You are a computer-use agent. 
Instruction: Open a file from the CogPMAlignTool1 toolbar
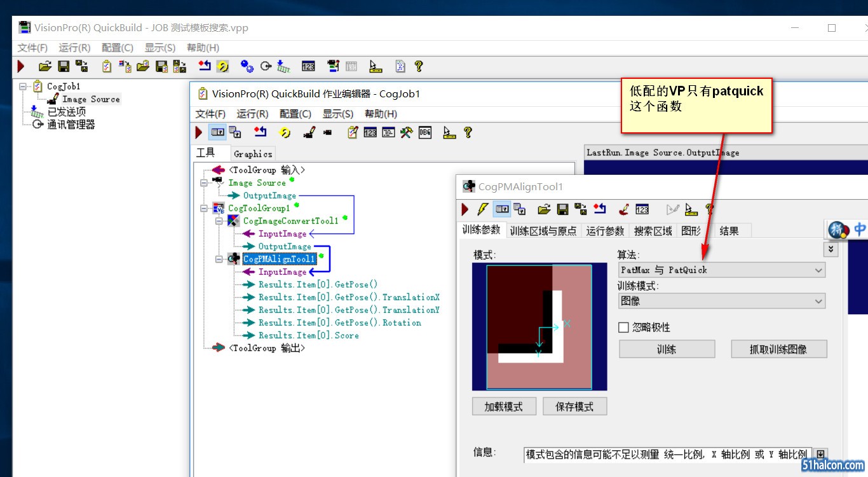(544, 209)
